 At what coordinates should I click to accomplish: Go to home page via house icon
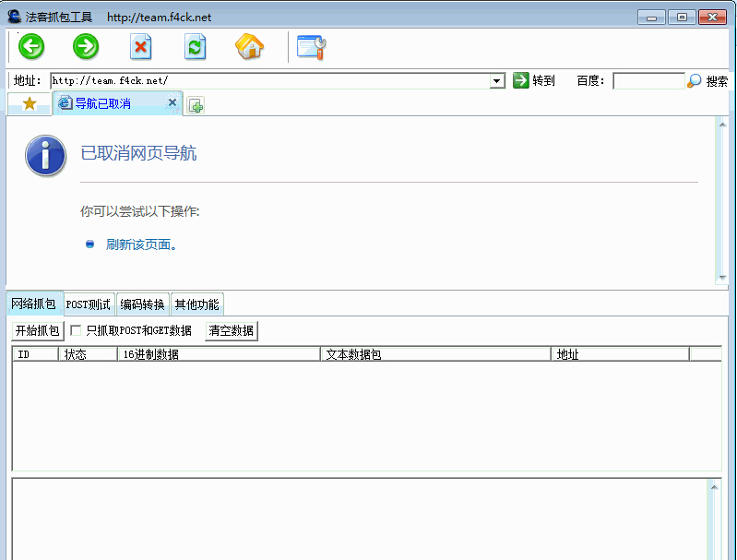[250, 46]
